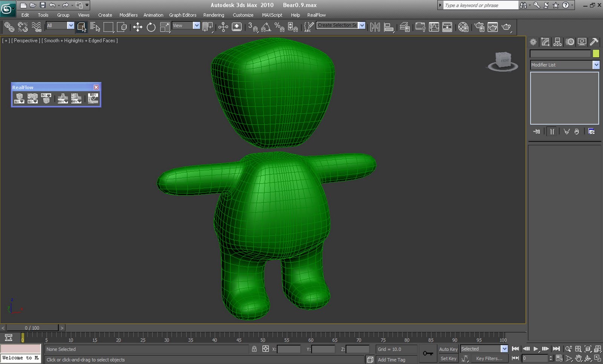Click the Render Setup icon
Screen dimensions: 603x364
tap(479, 27)
